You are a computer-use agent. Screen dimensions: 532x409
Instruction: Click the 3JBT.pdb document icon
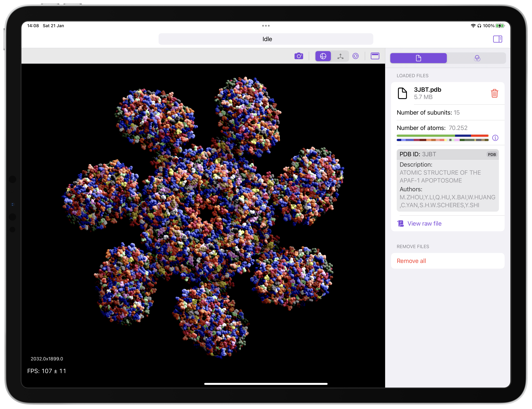pyautogui.click(x=402, y=93)
